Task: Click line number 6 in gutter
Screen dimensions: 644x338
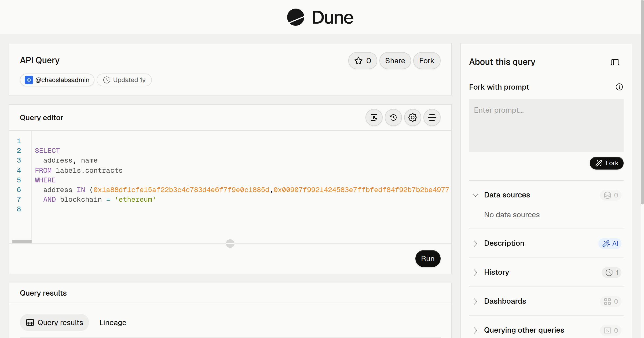Action: pyautogui.click(x=19, y=190)
